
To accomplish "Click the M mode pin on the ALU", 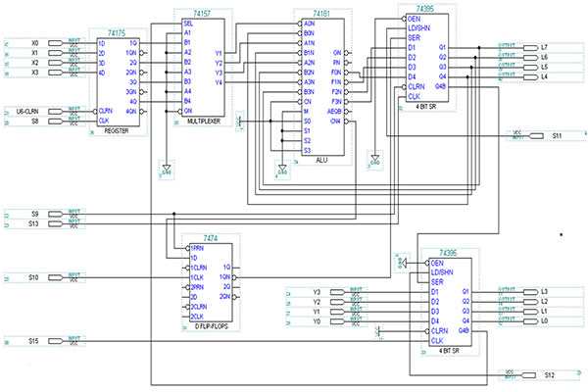I will coord(307,112).
